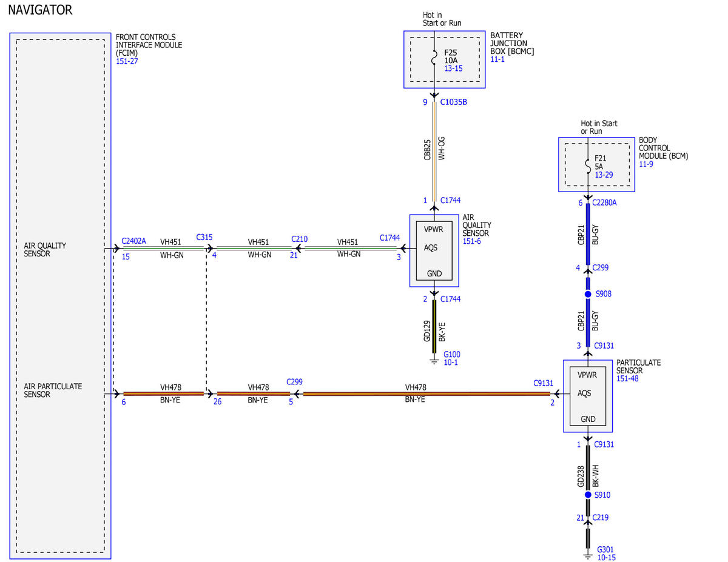This screenshot has height=562, width=728.
Task: Click the ground symbol at G100
Action: coord(434,360)
